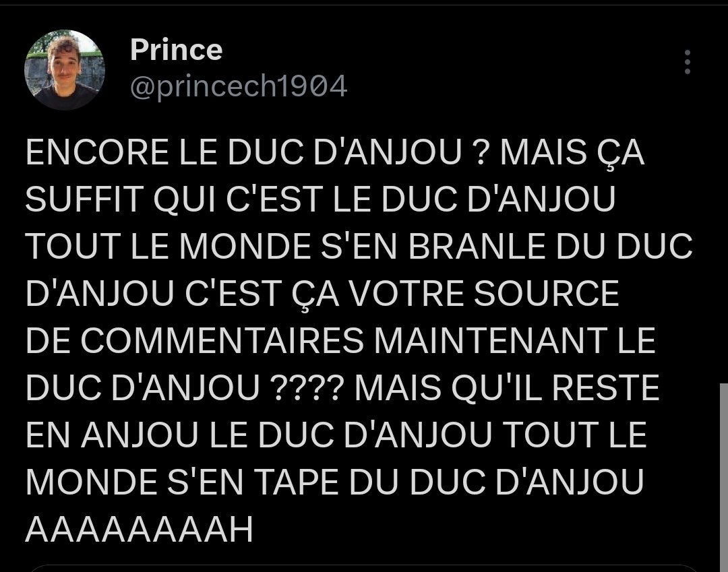
Task: Click the word VOTRE in the tweet
Action: pos(406,293)
